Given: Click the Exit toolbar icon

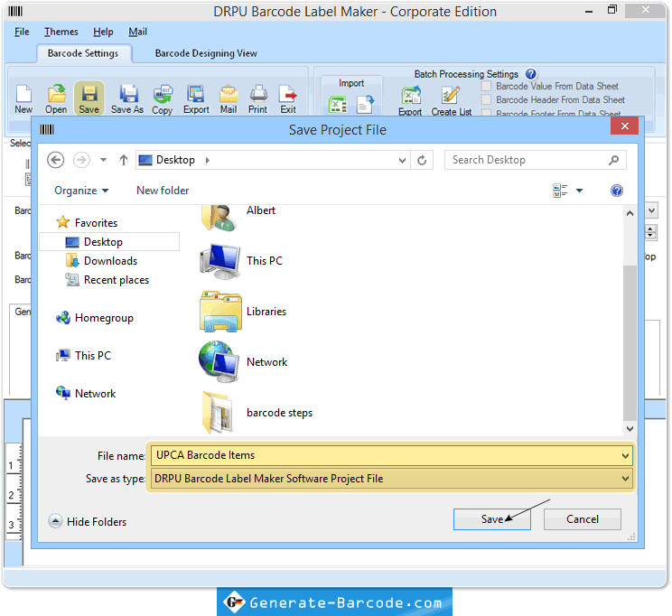Looking at the screenshot, I should (288, 99).
